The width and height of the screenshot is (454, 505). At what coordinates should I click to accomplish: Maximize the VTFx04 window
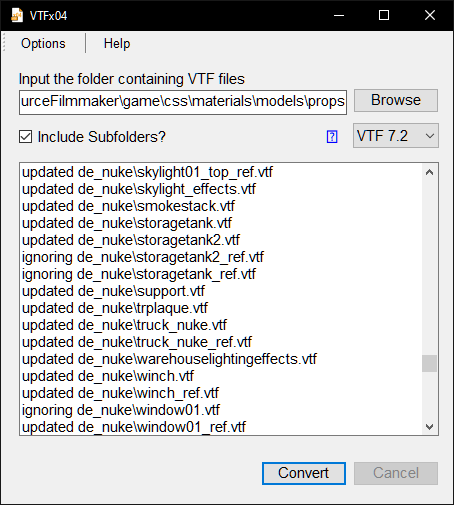coord(384,15)
